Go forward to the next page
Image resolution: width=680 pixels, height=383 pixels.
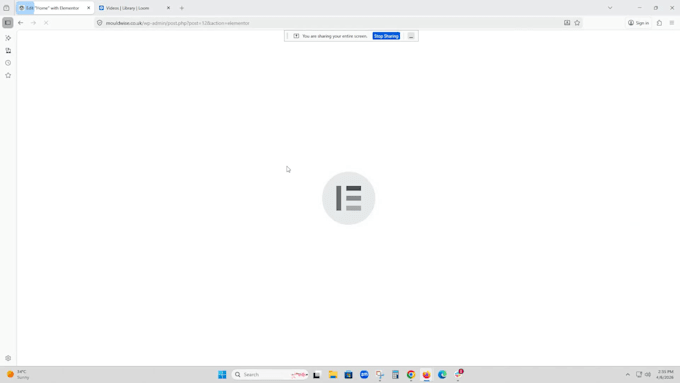tap(33, 23)
